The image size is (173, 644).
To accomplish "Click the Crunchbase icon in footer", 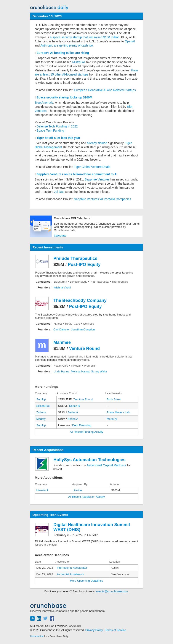I will (x=32, y=618).
